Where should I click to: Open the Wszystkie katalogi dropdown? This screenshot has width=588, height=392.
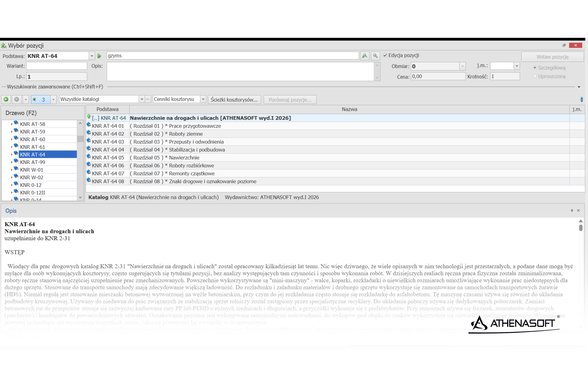[142, 99]
